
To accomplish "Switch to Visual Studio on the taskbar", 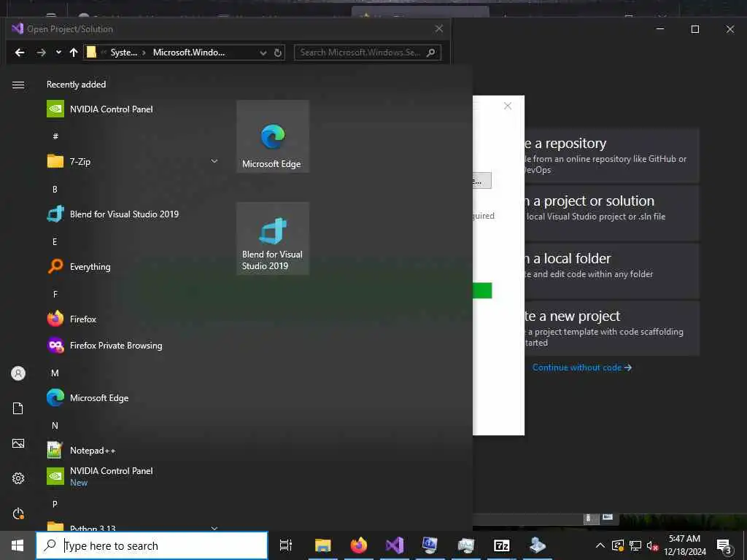I will coord(395,545).
